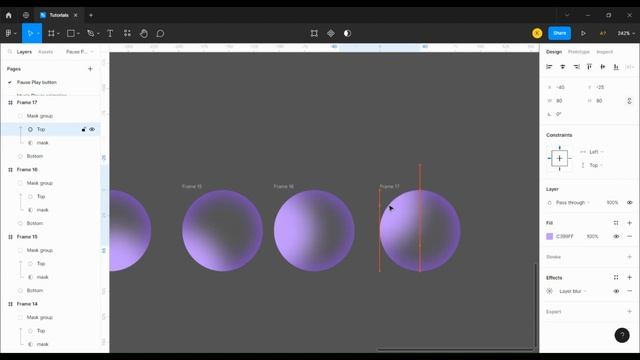Hide the C399FF fill
640x360 pixels.
point(616,236)
